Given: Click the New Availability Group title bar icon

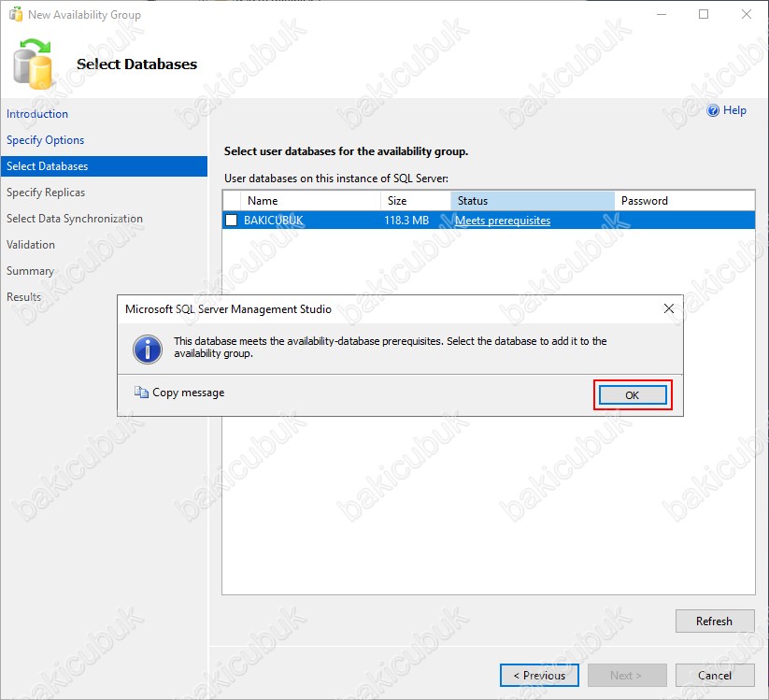Looking at the screenshot, I should click(x=16, y=15).
